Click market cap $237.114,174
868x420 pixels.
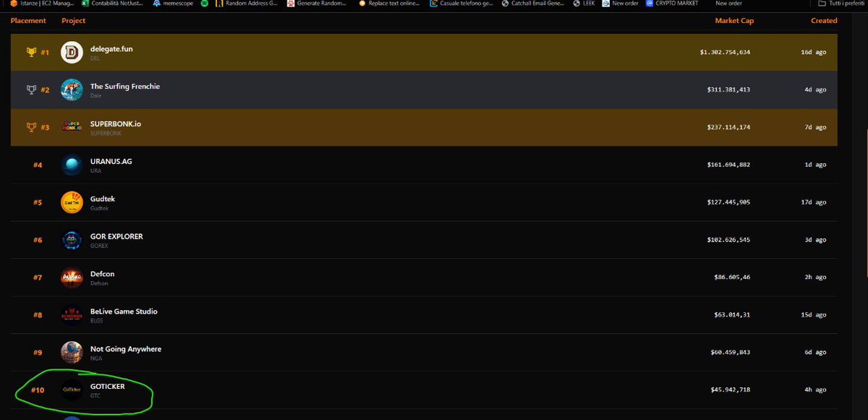tap(728, 127)
